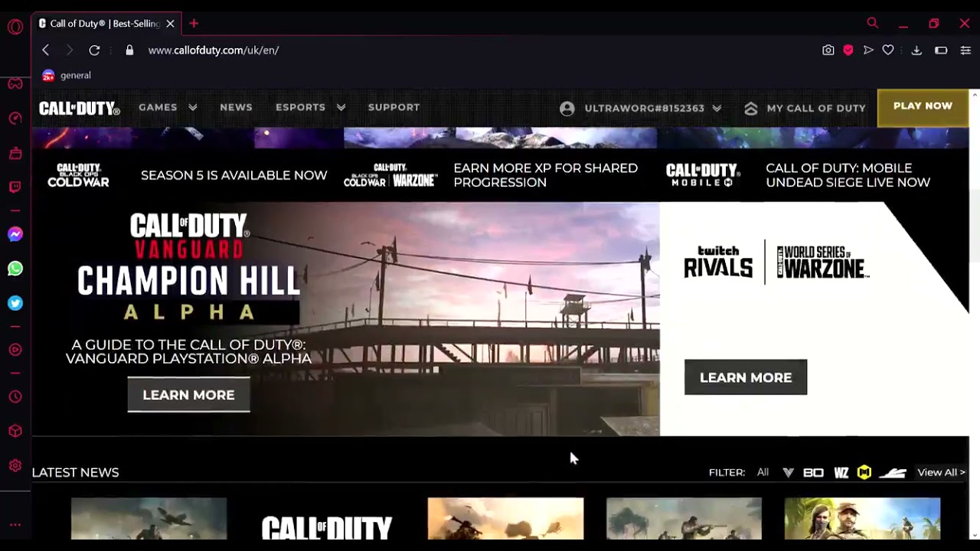This screenshot has height=551, width=980.
Task: Open news thumbnail with two masked soldiers
Action: click(x=862, y=519)
